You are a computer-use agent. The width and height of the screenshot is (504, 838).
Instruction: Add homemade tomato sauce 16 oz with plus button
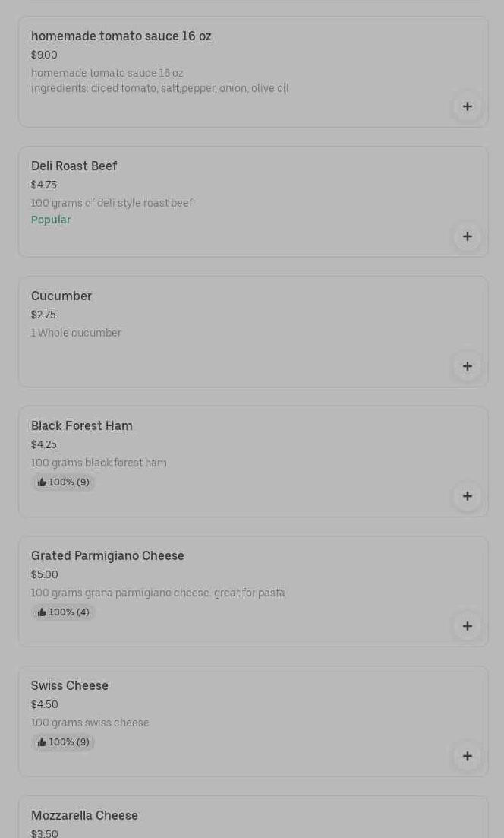click(x=467, y=106)
